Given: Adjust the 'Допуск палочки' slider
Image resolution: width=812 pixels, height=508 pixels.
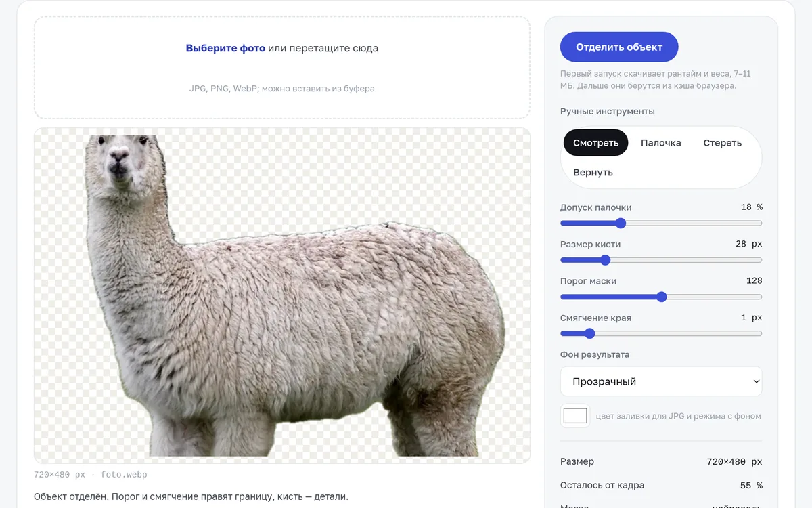Looking at the screenshot, I should click(x=661, y=224).
